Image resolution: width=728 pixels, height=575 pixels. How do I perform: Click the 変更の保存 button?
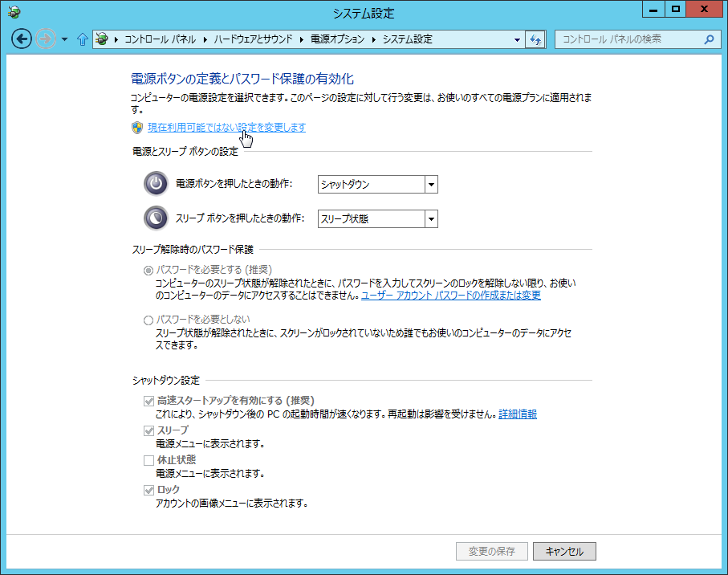tap(492, 552)
